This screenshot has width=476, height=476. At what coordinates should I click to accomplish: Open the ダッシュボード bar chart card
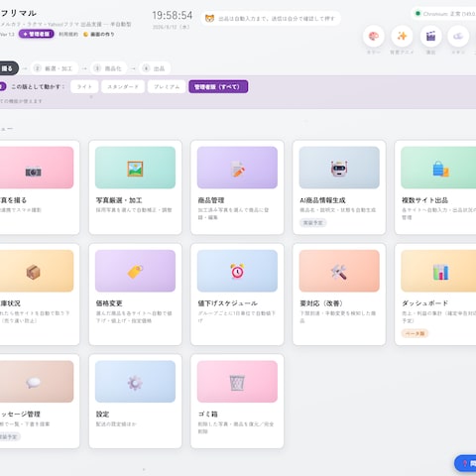click(x=435, y=295)
